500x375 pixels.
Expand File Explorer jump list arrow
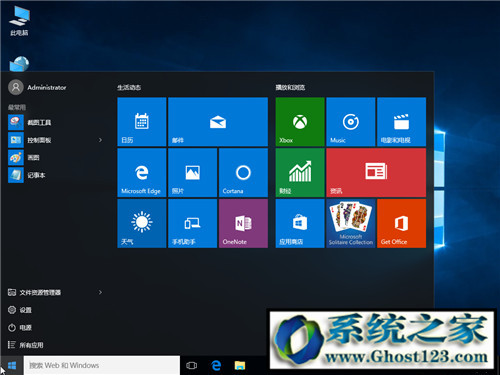coord(100,292)
